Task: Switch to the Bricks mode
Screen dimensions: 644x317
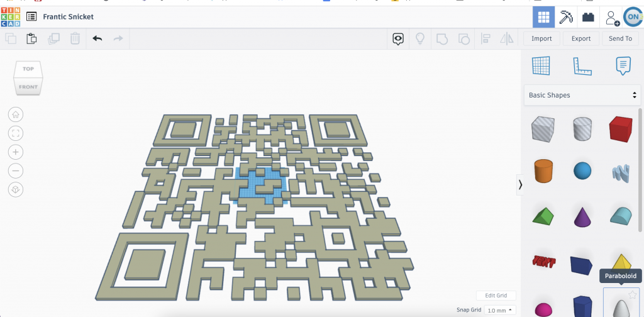Action: click(588, 17)
